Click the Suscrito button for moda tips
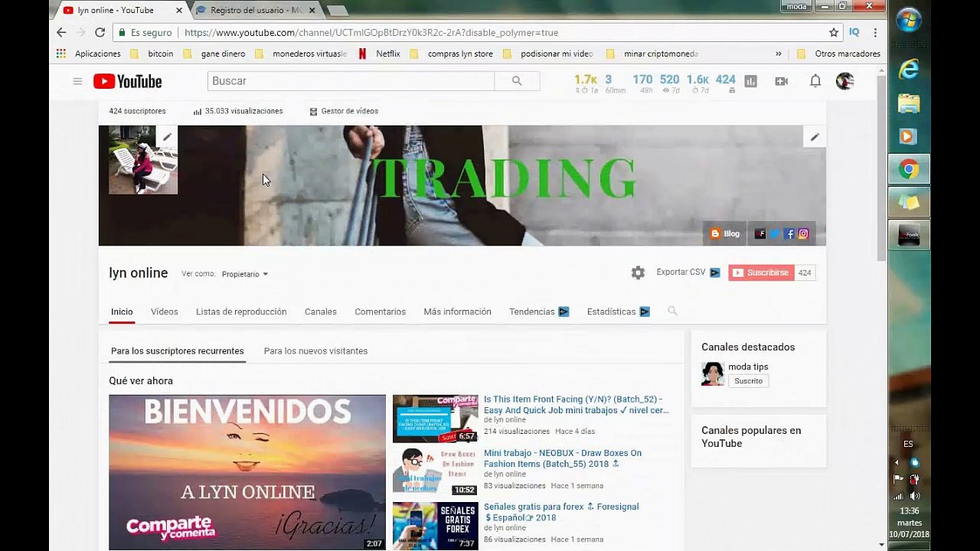The height and width of the screenshot is (551, 980). [748, 381]
